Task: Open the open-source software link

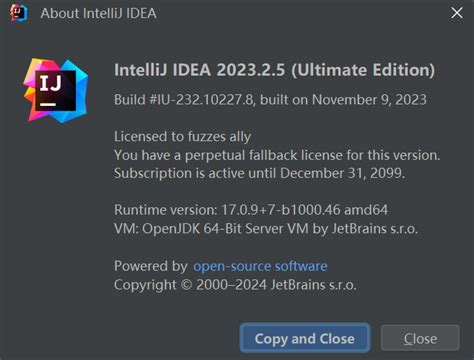Action: (x=260, y=266)
